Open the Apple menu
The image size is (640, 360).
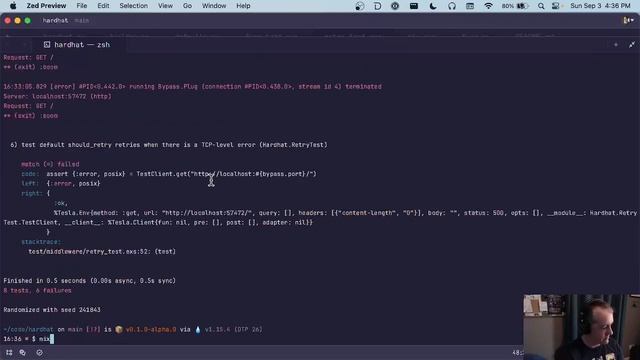pyautogui.click(x=13, y=6)
